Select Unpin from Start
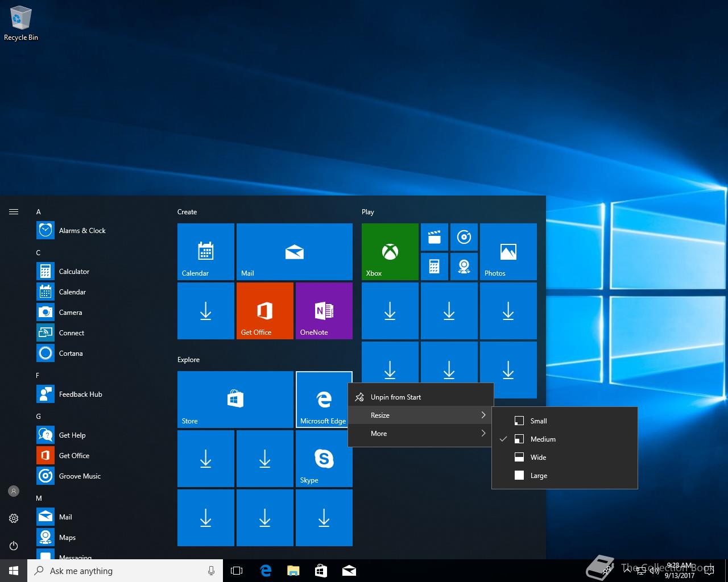The image size is (728, 582). (420, 397)
